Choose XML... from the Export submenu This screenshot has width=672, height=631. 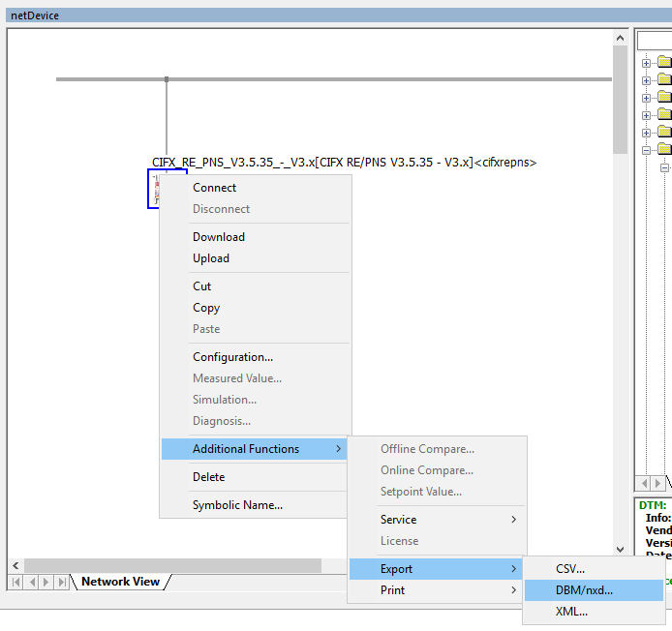pyautogui.click(x=570, y=612)
